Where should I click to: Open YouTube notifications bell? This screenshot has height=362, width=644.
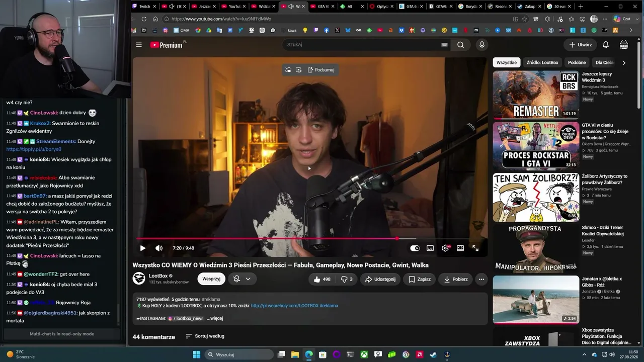click(x=606, y=45)
